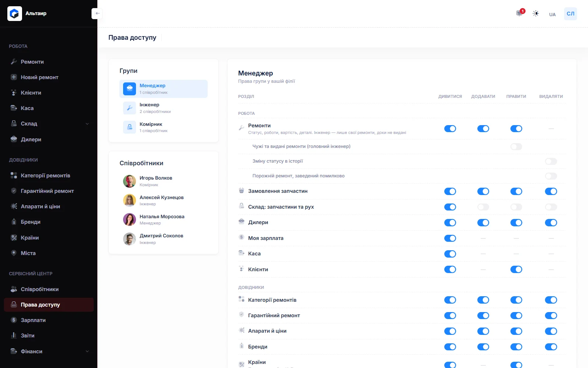Click the Клієнти icon in sidebar
588x368 pixels.
point(14,93)
